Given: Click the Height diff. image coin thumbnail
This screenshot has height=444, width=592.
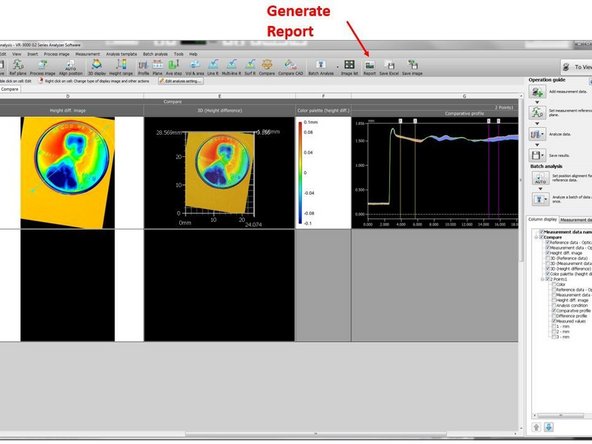Looking at the screenshot, I should click(x=68, y=173).
